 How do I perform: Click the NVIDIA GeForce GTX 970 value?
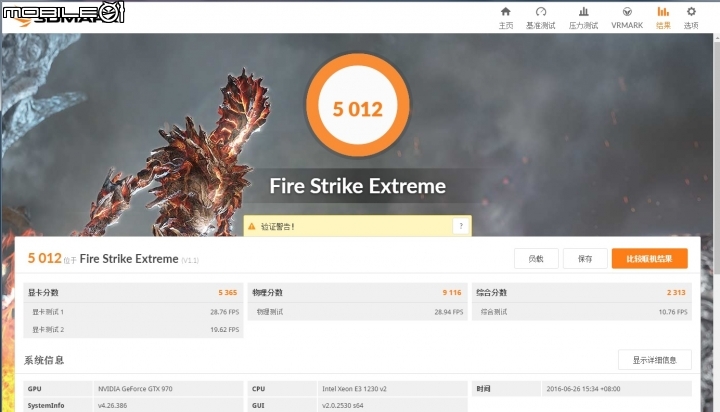[135, 389]
